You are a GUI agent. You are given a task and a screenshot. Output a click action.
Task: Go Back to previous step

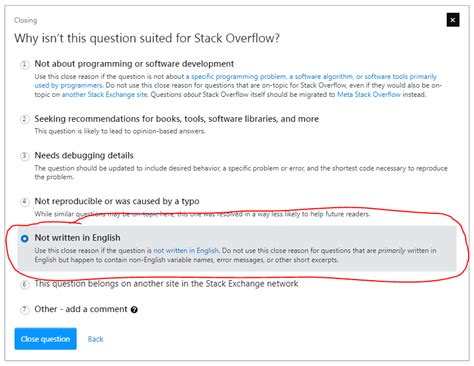click(95, 339)
